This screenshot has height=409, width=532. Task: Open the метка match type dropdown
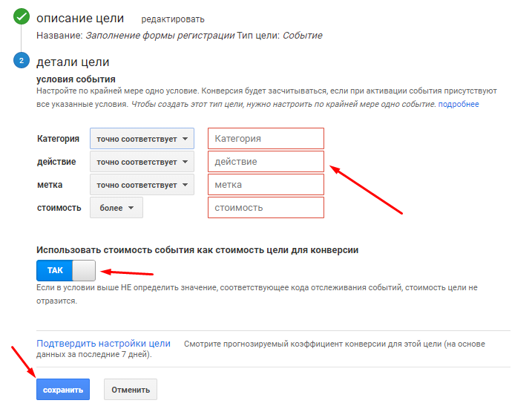(142, 185)
